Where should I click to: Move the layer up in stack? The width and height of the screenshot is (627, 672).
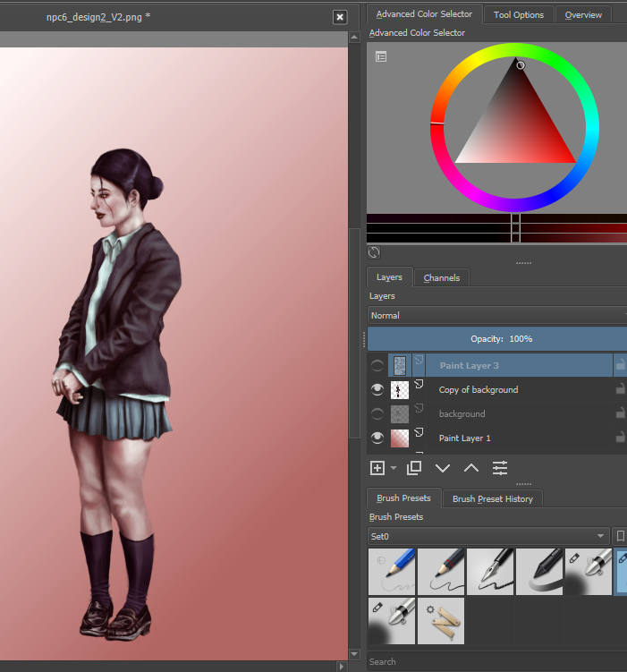[x=470, y=468]
